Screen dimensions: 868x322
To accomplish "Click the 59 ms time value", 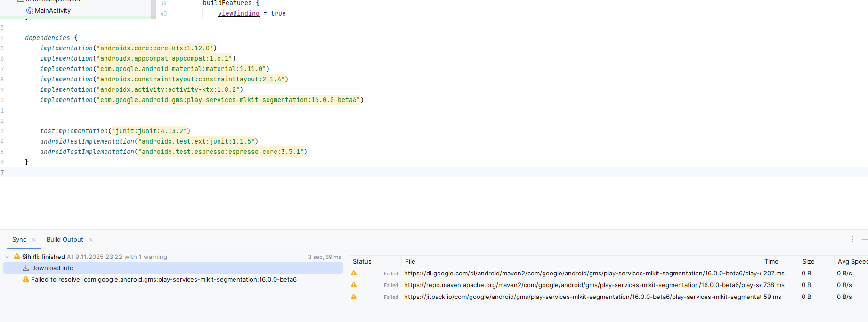I will [772, 297].
